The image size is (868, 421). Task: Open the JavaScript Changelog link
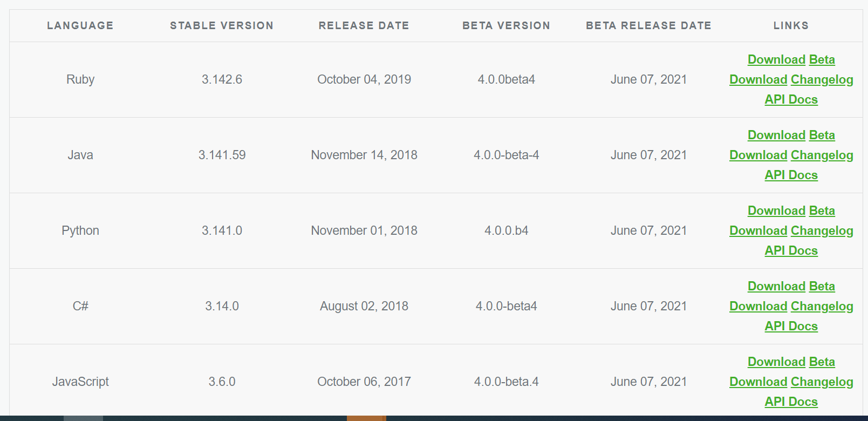[822, 382]
